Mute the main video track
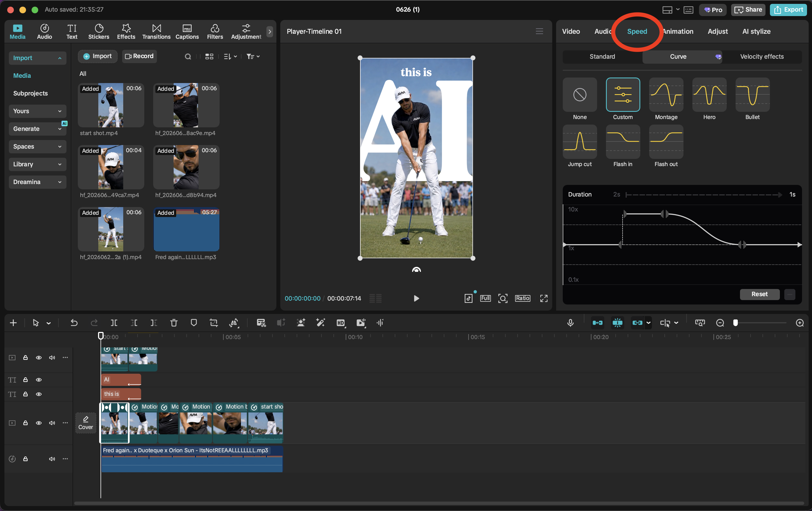This screenshot has width=812, height=511. pos(52,423)
